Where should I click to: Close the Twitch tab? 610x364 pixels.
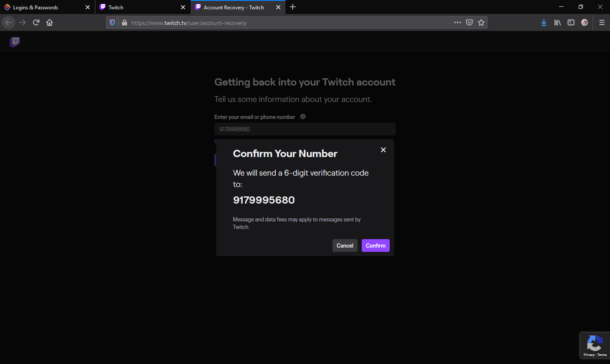[x=183, y=7]
